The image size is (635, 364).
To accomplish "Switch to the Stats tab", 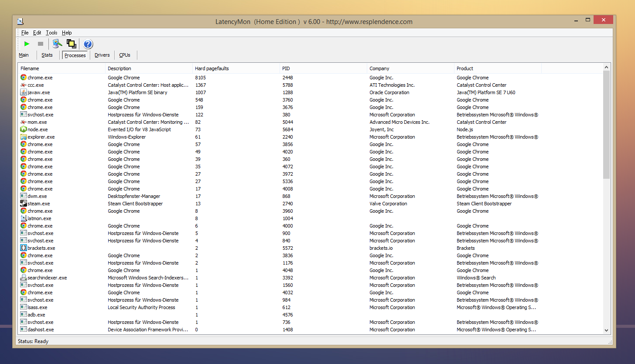I will coord(47,55).
